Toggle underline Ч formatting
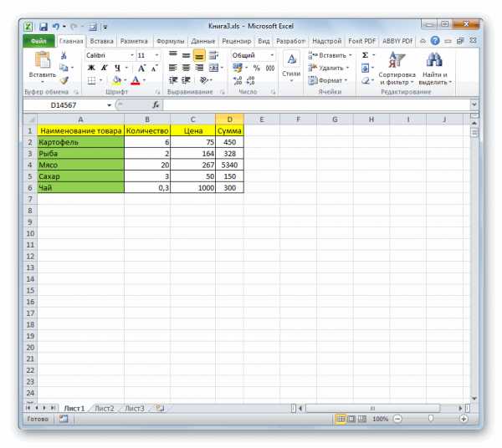The width and height of the screenshot is (502, 448). 117,68
